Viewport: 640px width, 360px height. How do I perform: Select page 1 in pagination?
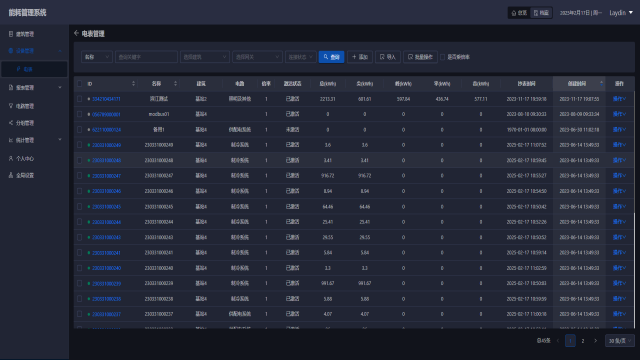click(570, 340)
